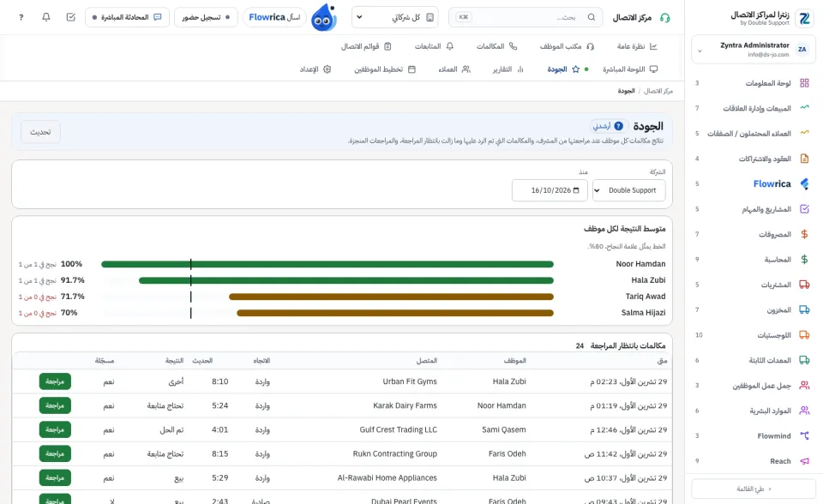Click the Zyntra logo icon
The image size is (823, 504).
pyautogui.click(x=805, y=18)
